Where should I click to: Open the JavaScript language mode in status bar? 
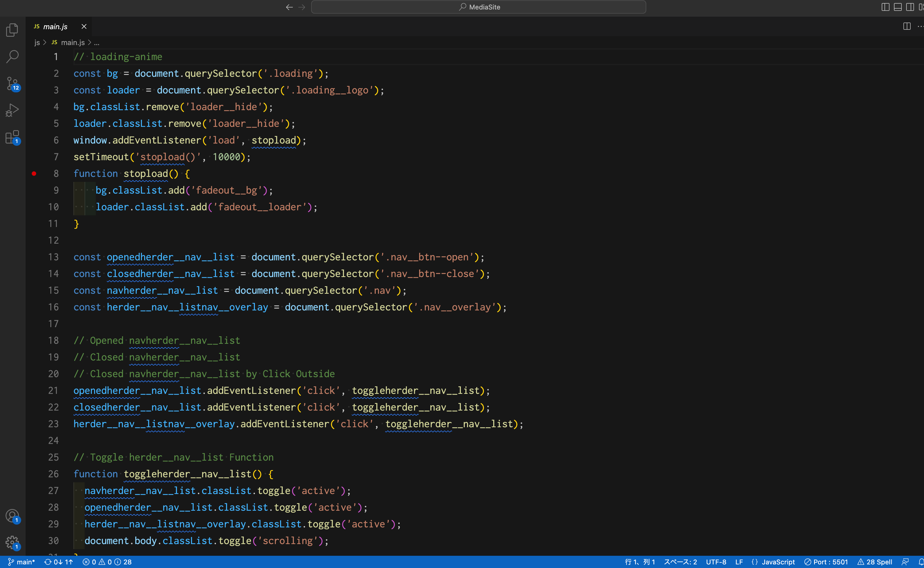[x=778, y=561]
